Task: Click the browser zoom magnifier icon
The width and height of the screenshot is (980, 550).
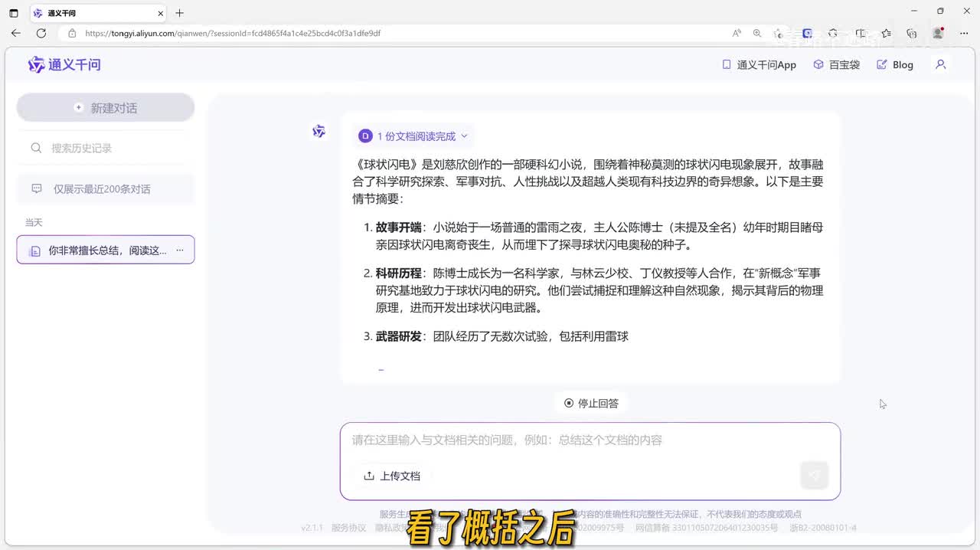Action: 757,33
